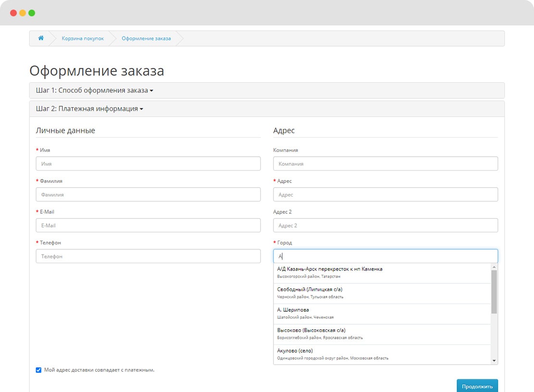Focus the Имя input field
Viewport: 534px width, 392px height.
pyautogui.click(x=148, y=164)
